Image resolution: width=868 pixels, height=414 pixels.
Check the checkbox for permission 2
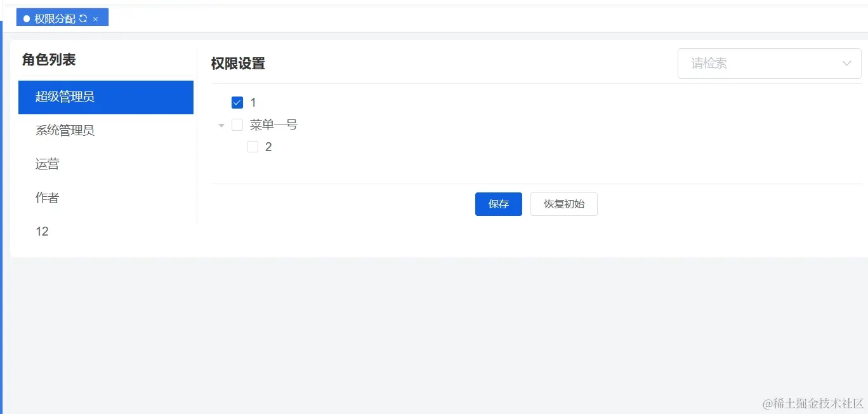pyautogui.click(x=253, y=147)
